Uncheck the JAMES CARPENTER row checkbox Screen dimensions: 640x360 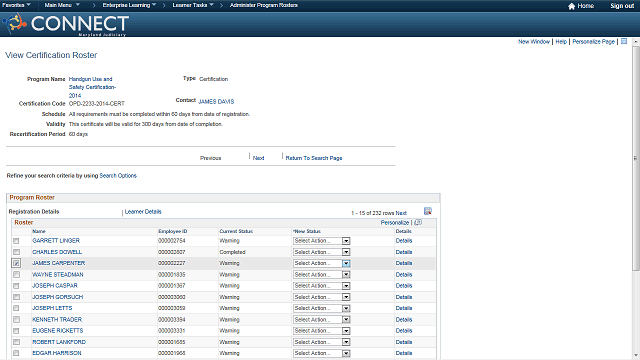pos(16,263)
